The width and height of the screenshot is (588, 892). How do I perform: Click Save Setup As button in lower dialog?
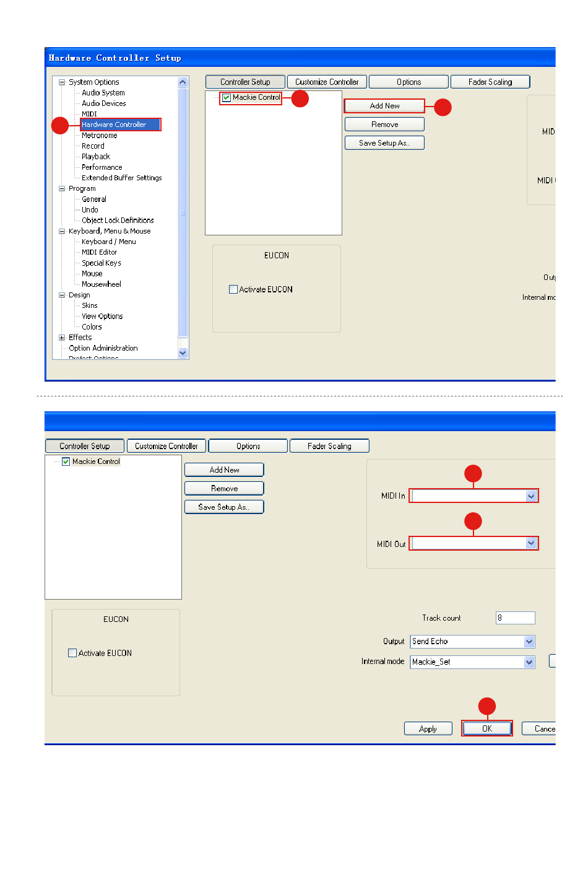click(224, 507)
